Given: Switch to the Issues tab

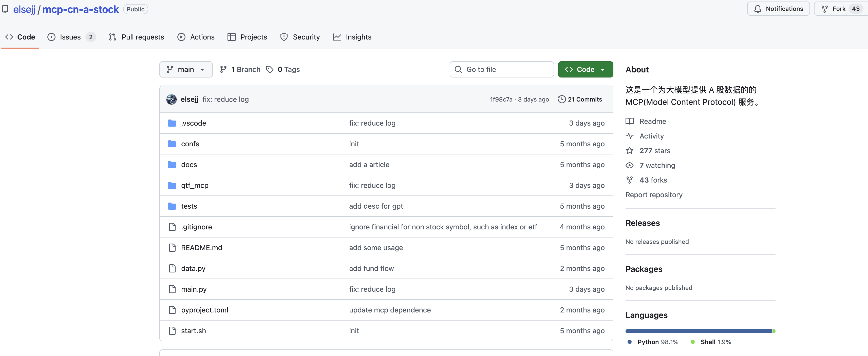Looking at the screenshot, I should (70, 37).
